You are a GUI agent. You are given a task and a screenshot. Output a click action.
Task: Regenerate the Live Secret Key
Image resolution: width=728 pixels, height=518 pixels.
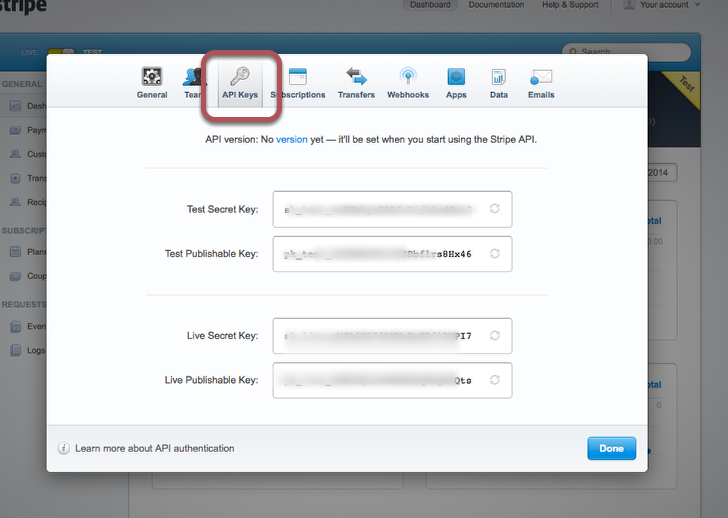point(494,335)
